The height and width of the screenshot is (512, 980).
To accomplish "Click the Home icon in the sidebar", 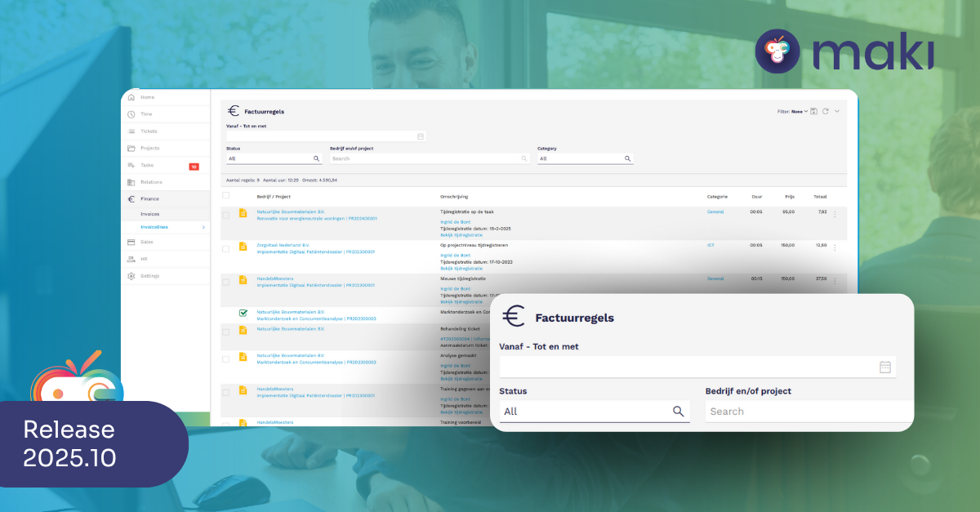I will pyautogui.click(x=131, y=97).
